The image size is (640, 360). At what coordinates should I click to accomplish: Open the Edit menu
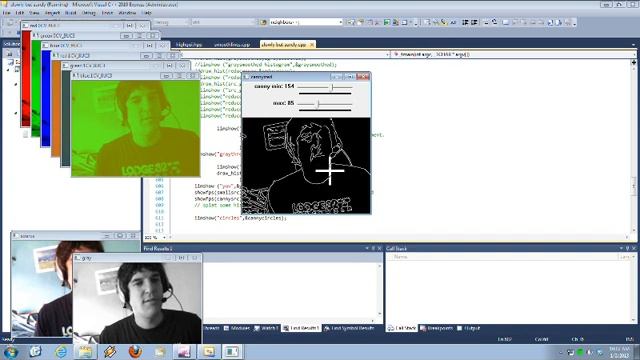pyautogui.click(x=19, y=13)
